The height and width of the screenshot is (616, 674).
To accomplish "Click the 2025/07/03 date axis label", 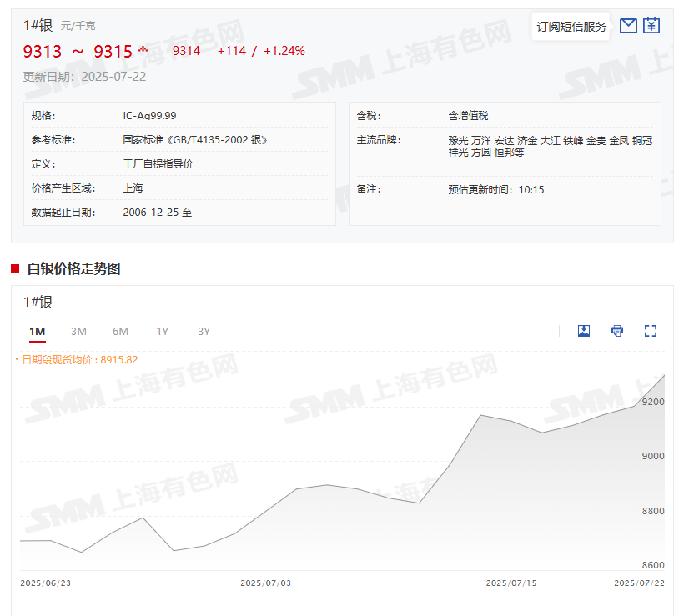I will pyautogui.click(x=265, y=583).
